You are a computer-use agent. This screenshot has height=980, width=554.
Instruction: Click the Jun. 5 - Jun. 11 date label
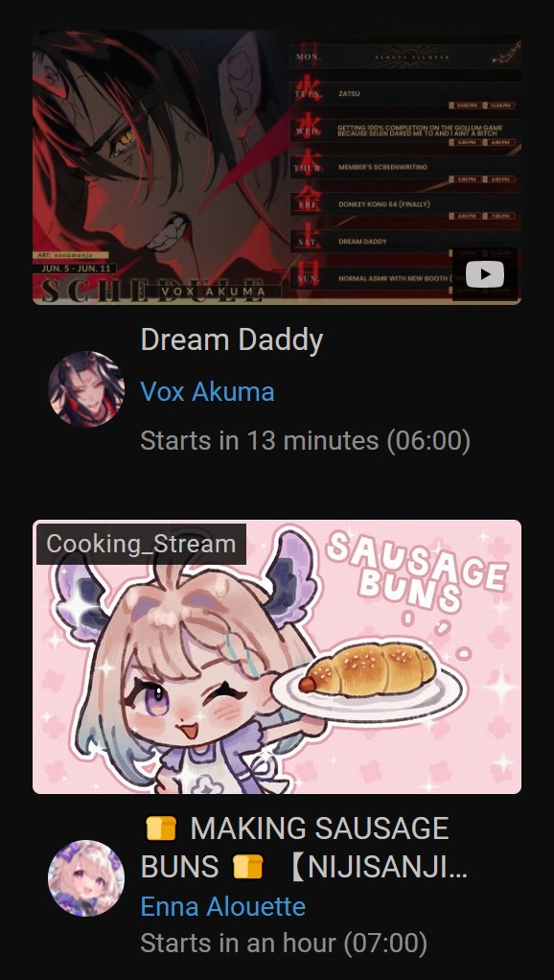point(75,268)
